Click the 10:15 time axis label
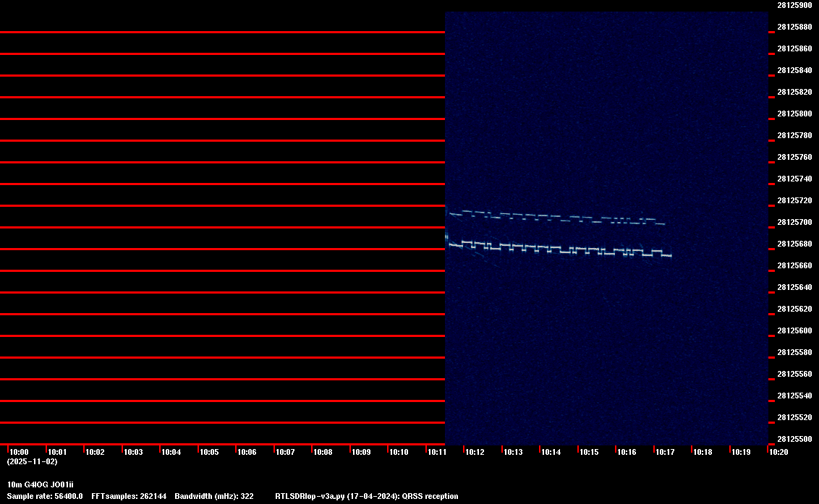This screenshot has width=819, height=504. (589, 452)
